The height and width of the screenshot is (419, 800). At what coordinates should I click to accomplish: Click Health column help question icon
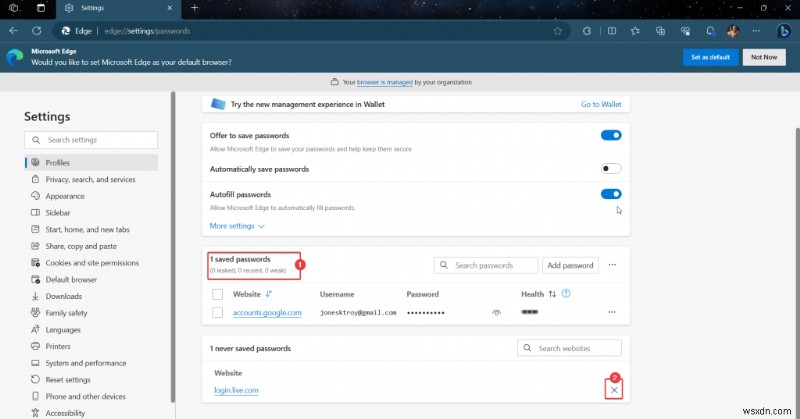566,293
